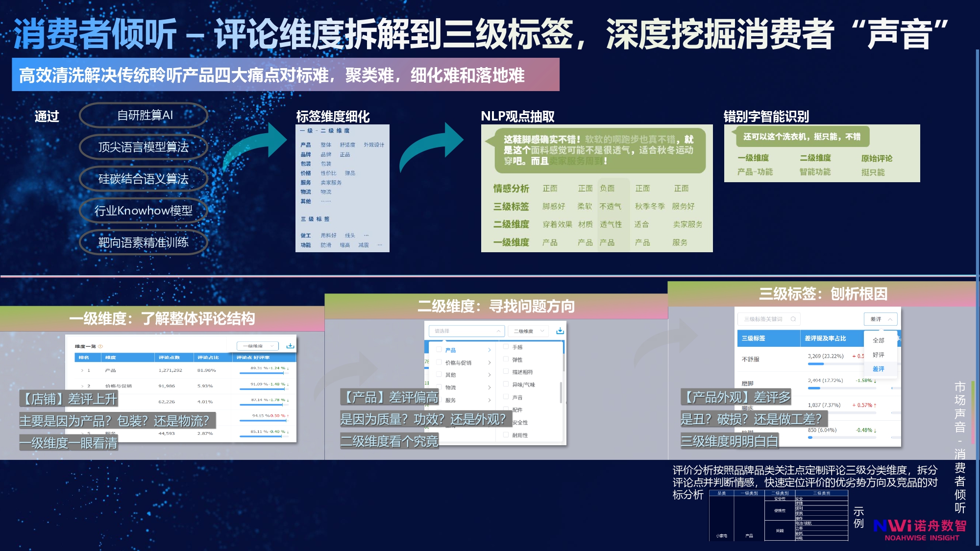
Task: Click download icon in 一级维度 table panel
Action: tap(290, 346)
